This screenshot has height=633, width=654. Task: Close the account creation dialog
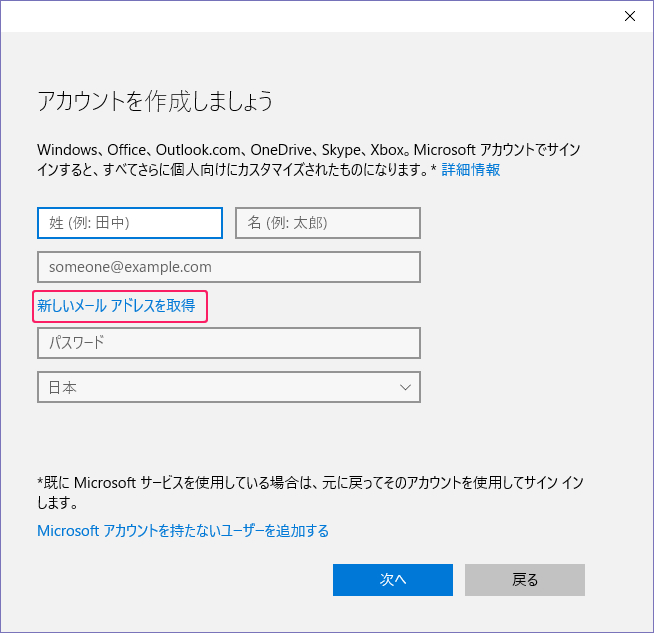(x=629, y=16)
